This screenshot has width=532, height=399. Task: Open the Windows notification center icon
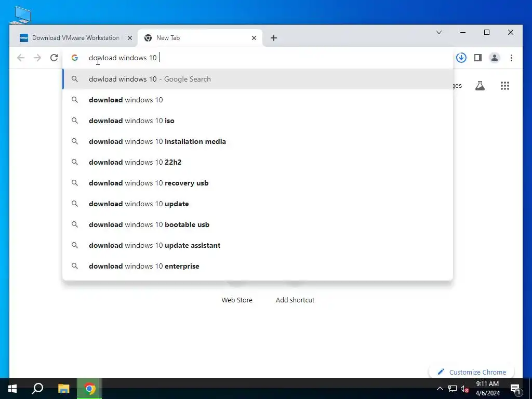pos(516,389)
